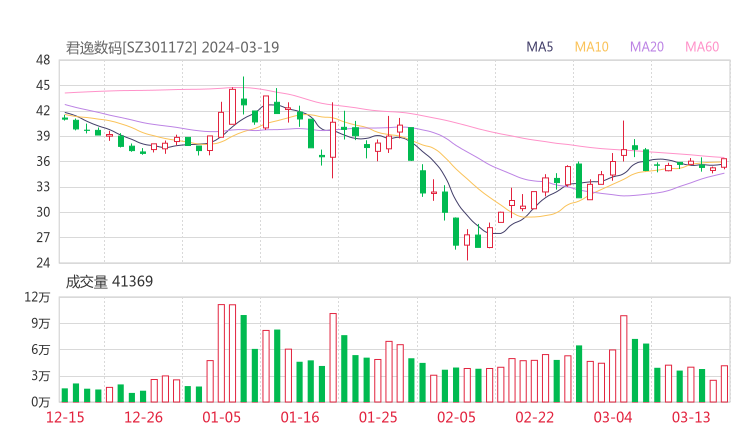Click the 48 price axis label
The height and width of the screenshot is (440, 740).
[x=43, y=60]
